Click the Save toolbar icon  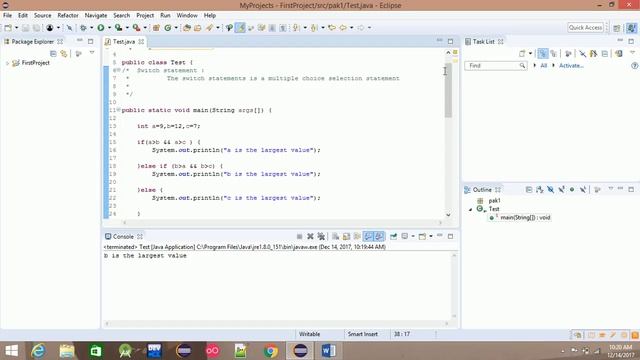(25, 28)
